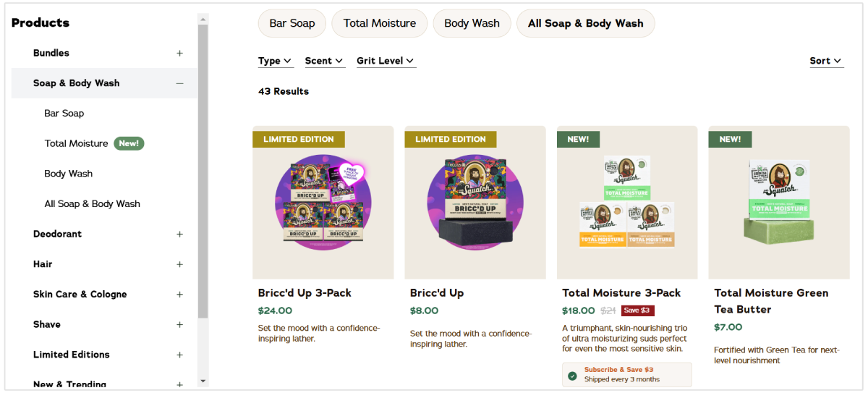The width and height of the screenshot is (868, 393).
Task: Collapse Soap & Body Wash minus icon
Action: tap(180, 83)
